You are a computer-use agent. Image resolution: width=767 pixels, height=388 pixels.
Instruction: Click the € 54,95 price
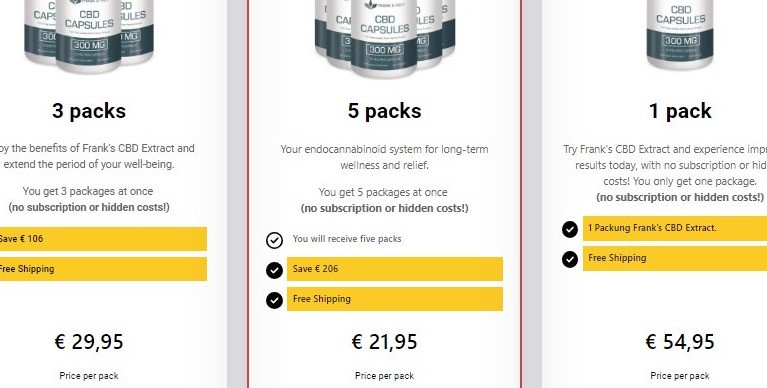680,342
